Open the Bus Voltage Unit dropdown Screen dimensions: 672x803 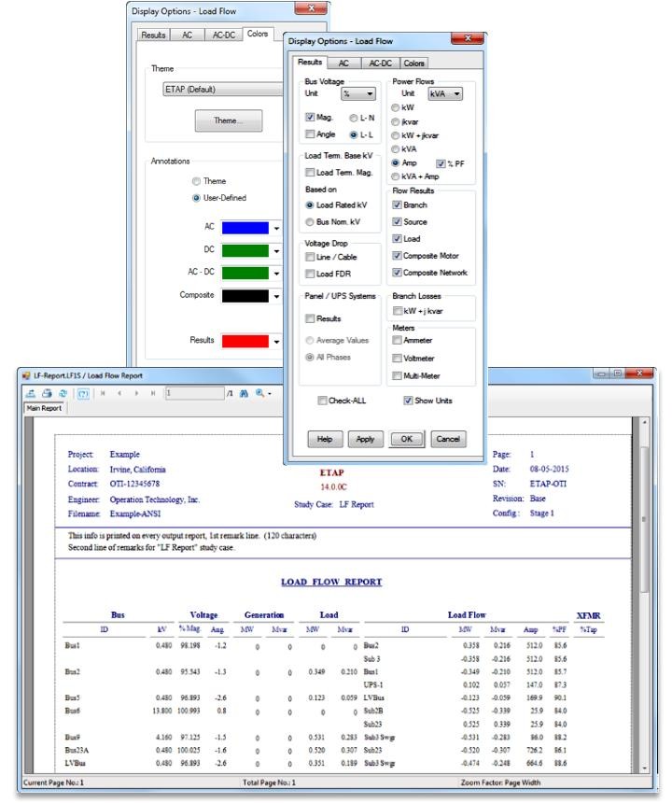(358, 93)
